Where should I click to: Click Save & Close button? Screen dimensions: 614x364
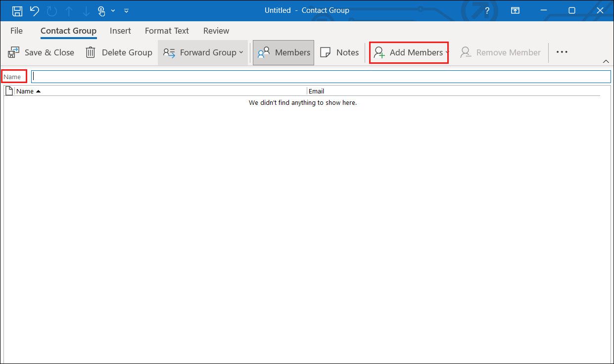[42, 52]
